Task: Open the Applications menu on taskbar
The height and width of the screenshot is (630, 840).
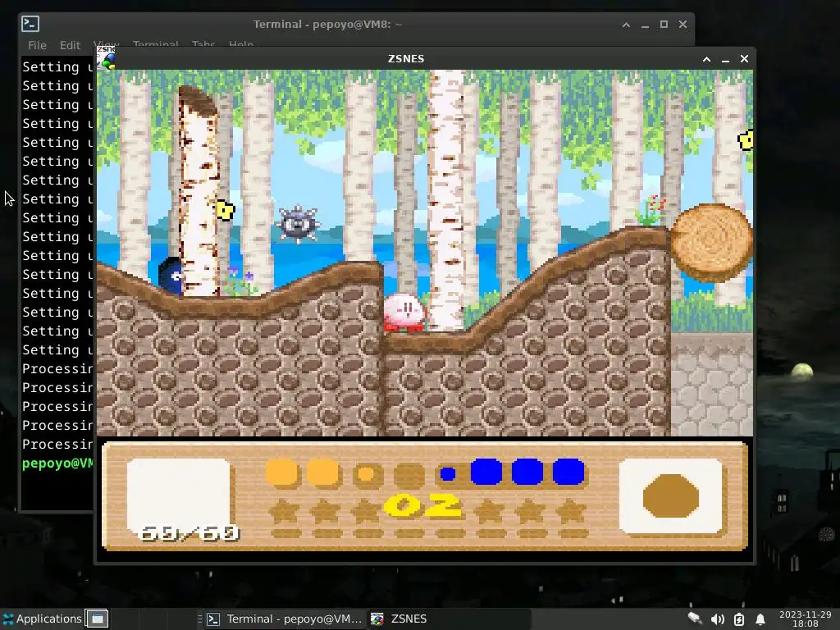Action: pyautogui.click(x=42, y=619)
